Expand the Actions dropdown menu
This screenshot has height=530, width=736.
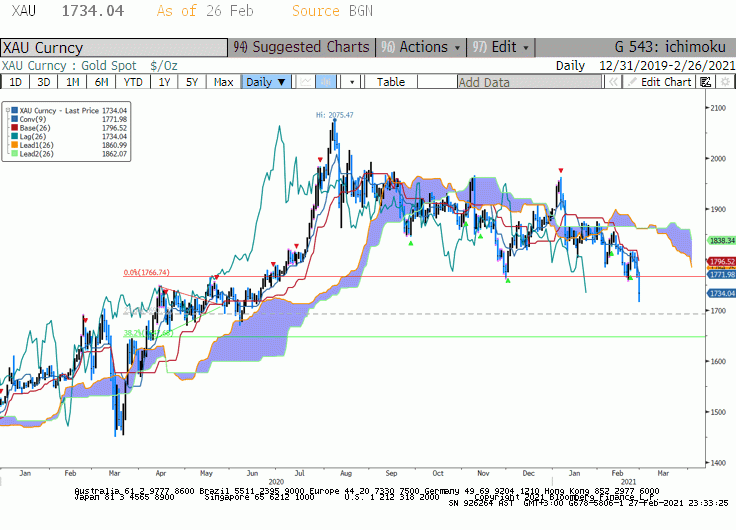[421, 47]
